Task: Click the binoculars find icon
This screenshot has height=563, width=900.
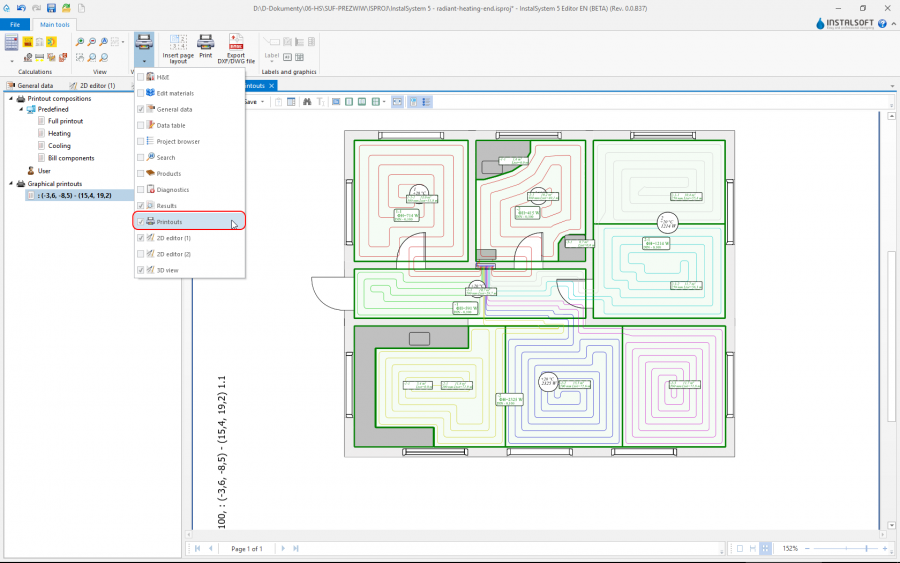Action: 306,102
